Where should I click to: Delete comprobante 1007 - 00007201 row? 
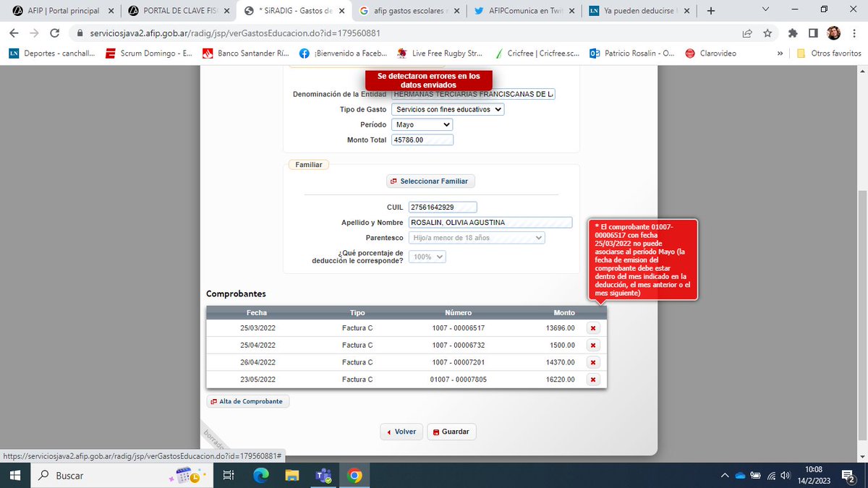tap(593, 363)
